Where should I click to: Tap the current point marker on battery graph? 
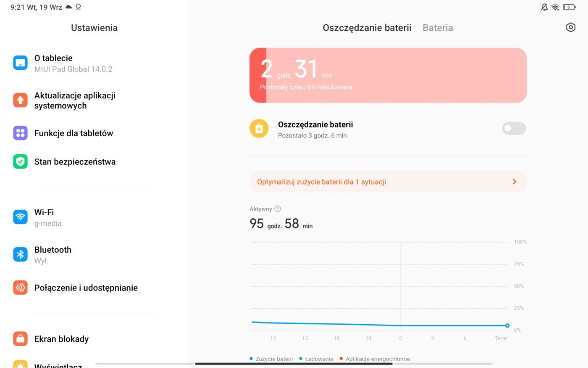pyautogui.click(x=507, y=326)
